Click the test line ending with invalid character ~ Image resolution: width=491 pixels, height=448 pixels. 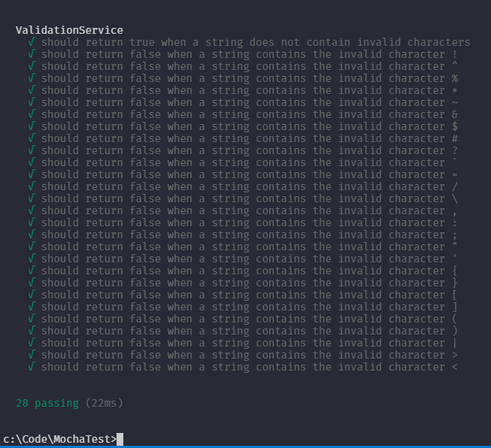pos(243,102)
